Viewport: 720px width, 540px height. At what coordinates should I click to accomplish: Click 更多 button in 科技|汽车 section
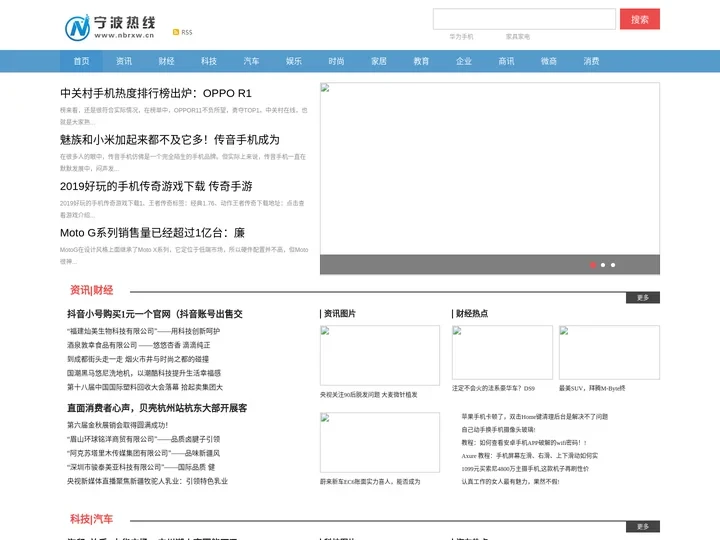coord(643,526)
